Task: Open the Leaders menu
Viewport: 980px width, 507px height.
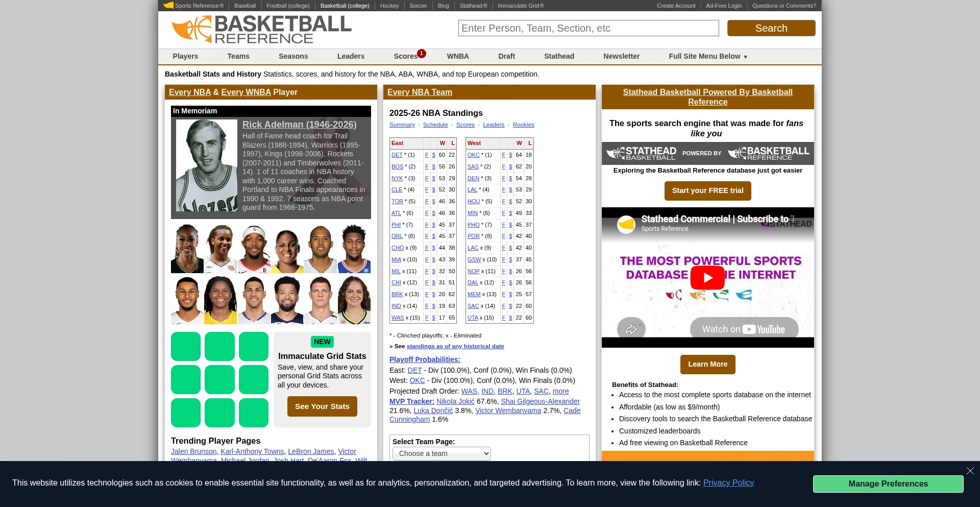Action: [x=351, y=56]
